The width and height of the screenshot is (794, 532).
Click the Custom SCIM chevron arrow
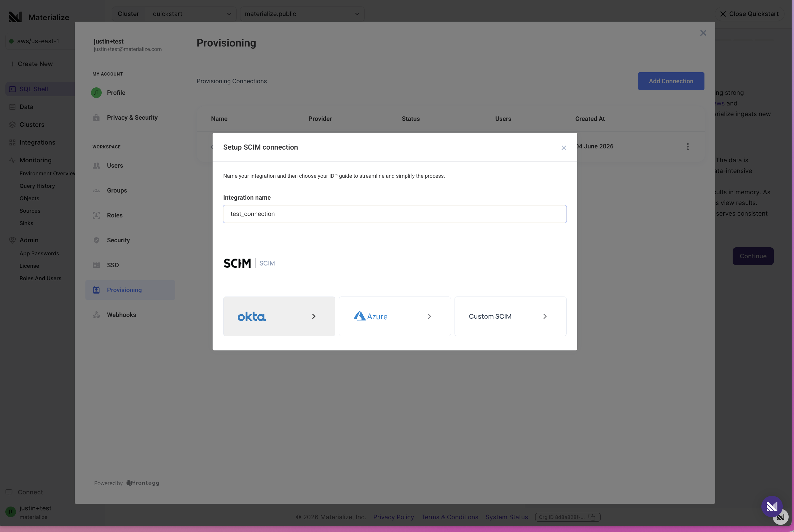tap(545, 316)
